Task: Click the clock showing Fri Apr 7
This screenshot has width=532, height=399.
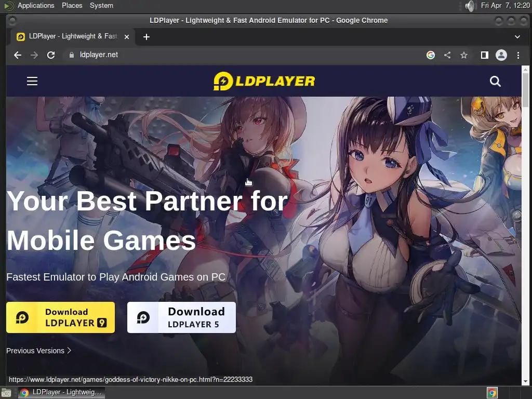Action: click(505, 5)
